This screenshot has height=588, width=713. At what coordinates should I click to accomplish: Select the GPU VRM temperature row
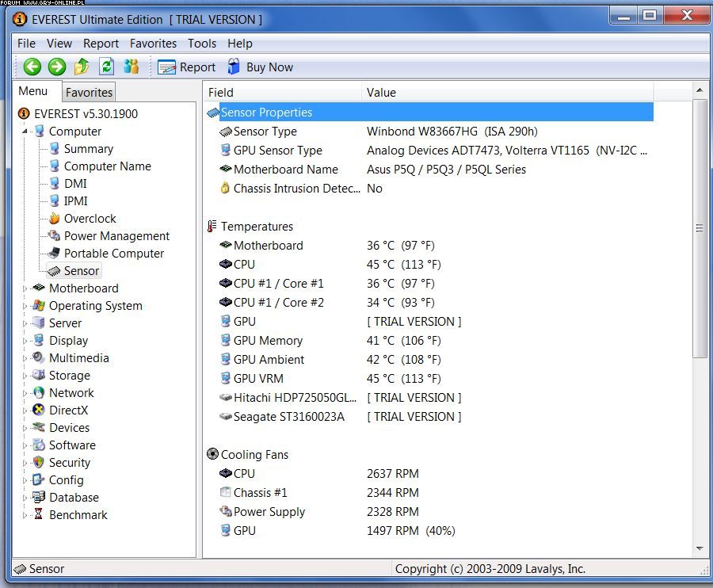429,378
